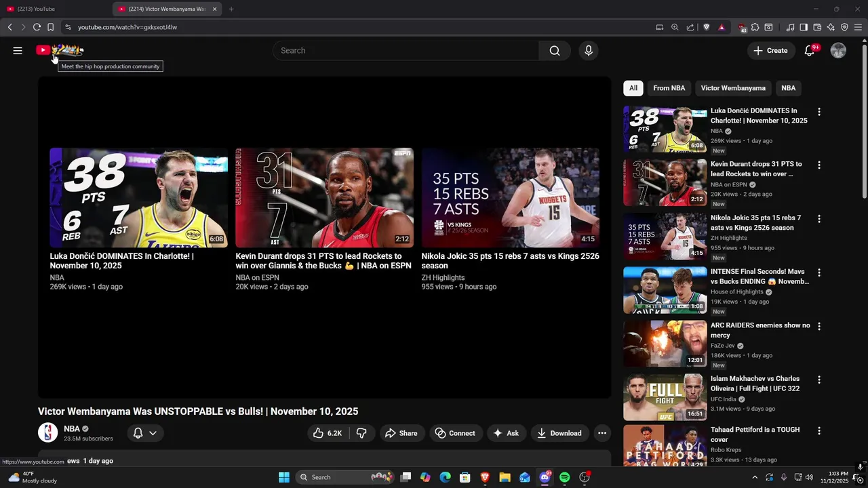Open Luka Dončić DOMINATES endscreen title
The image size is (868, 488).
[122, 261]
